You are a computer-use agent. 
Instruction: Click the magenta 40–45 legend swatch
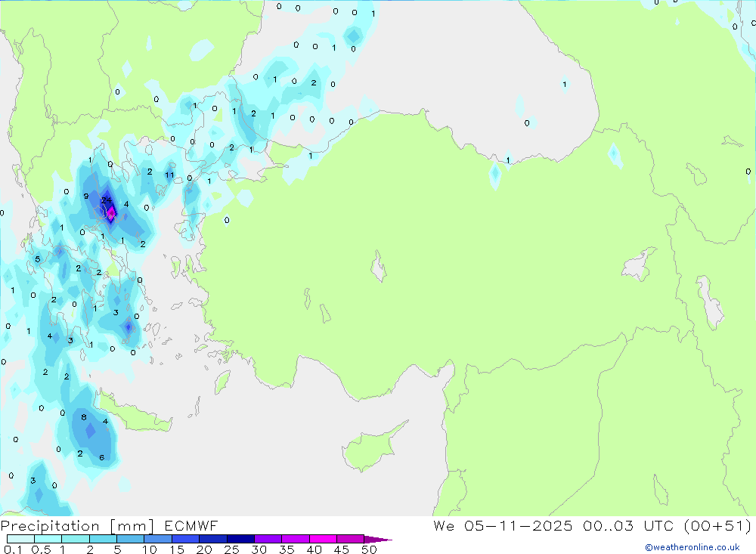click(x=323, y=539)
